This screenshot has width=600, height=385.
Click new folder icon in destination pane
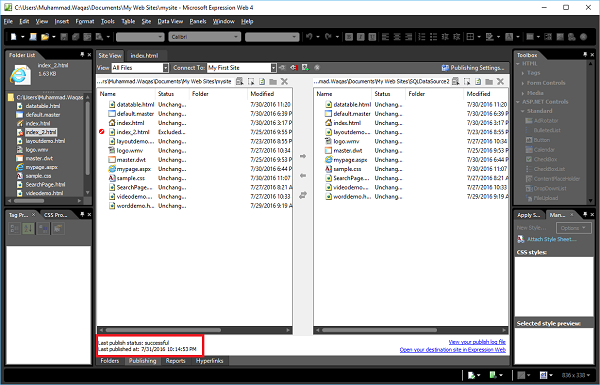[489, 81]
